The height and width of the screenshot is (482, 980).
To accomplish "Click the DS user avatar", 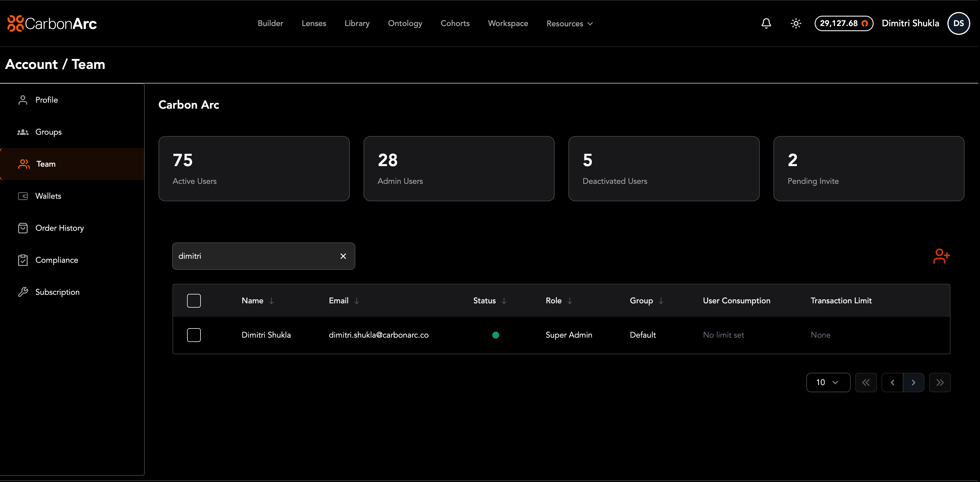I will [x=958, y=23].
